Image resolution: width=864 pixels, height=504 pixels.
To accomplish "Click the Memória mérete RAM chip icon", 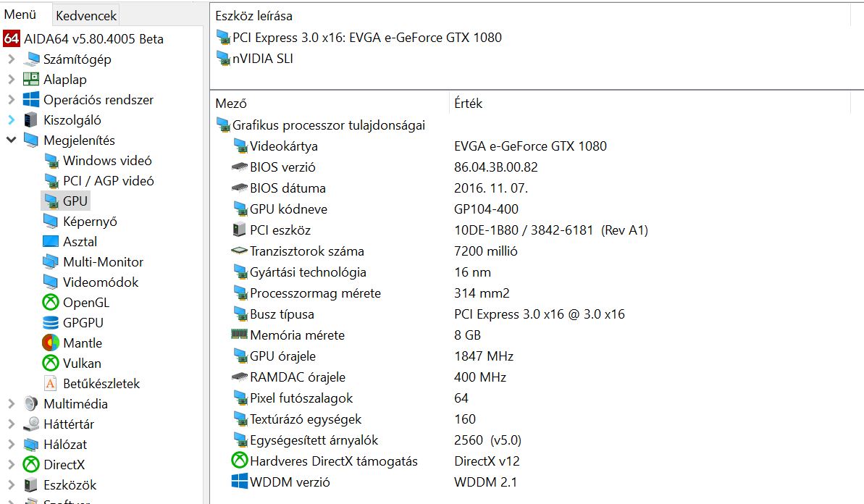I will pos(239,334).
